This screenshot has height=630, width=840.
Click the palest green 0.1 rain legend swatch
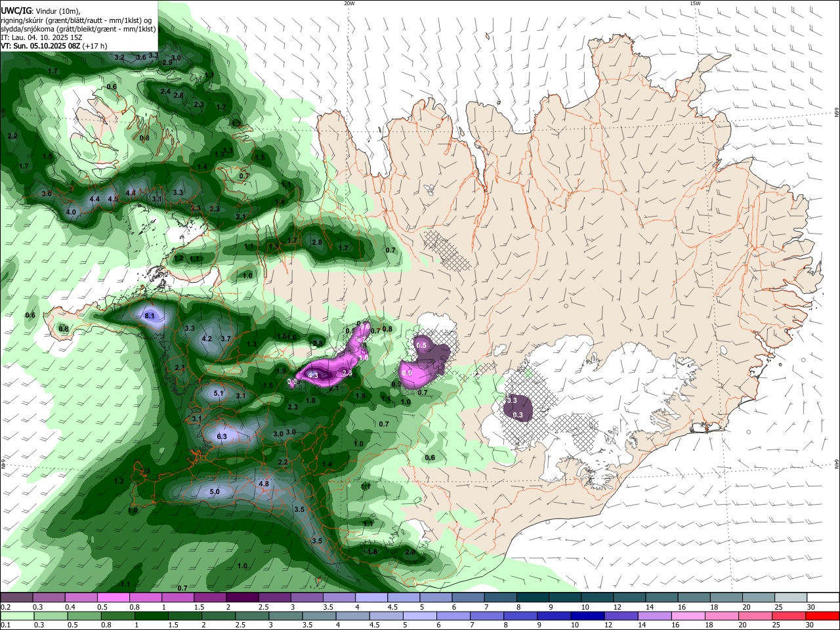click(17, 616)
